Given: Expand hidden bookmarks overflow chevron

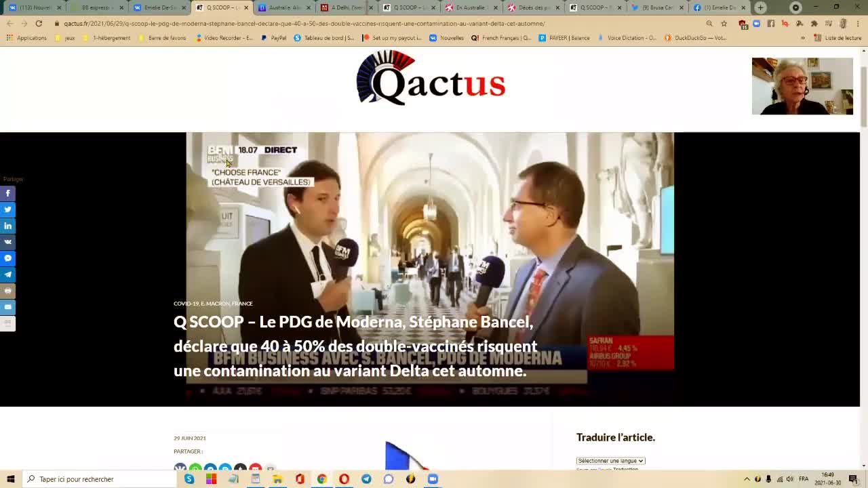Looking at the screenshot, I should tap(803, 38).
